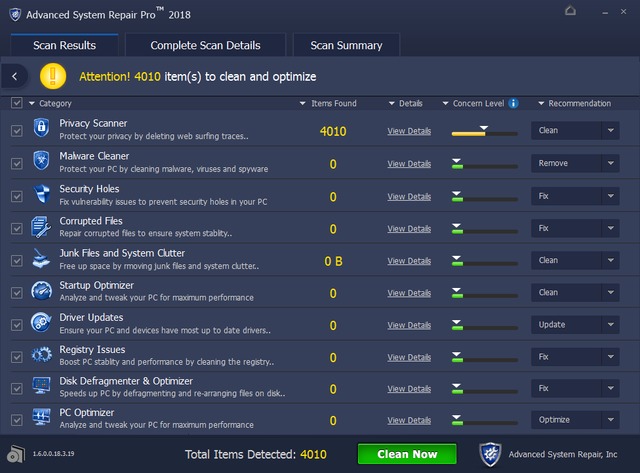The height and width of the screenshot is (473, 640).
Task: Uncheck the Security Holes checkbox
Action: 17,196
